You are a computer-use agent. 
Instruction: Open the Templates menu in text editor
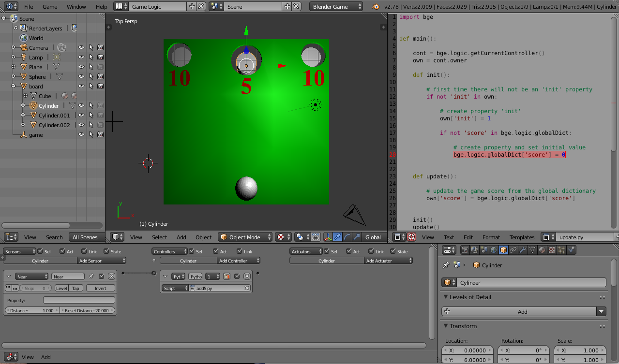click(x=522, y=237)
